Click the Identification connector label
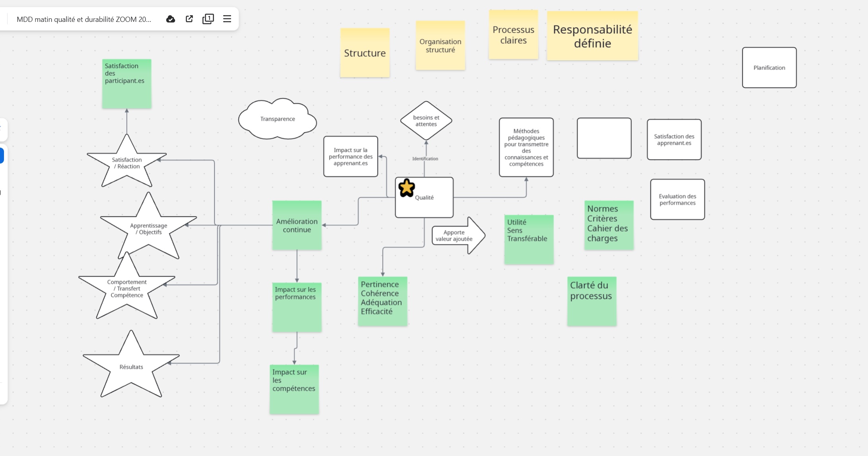Viewport: 868px width, 456px height. 425,159
